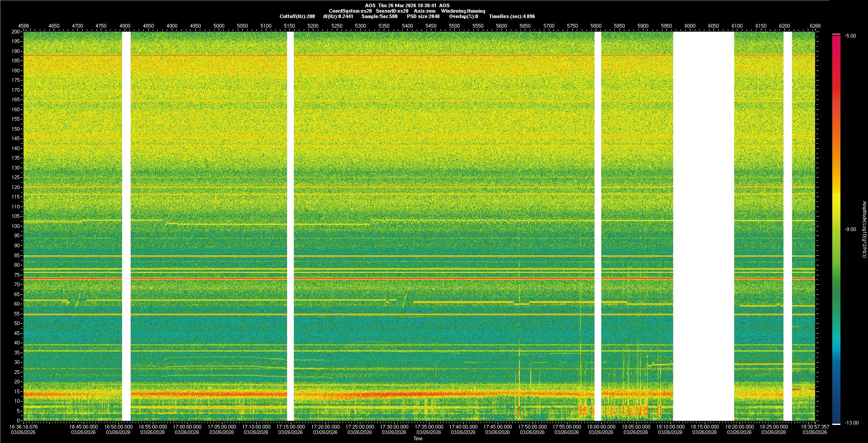Click the Sample/Sec:500 header text

tap(379, 16)
